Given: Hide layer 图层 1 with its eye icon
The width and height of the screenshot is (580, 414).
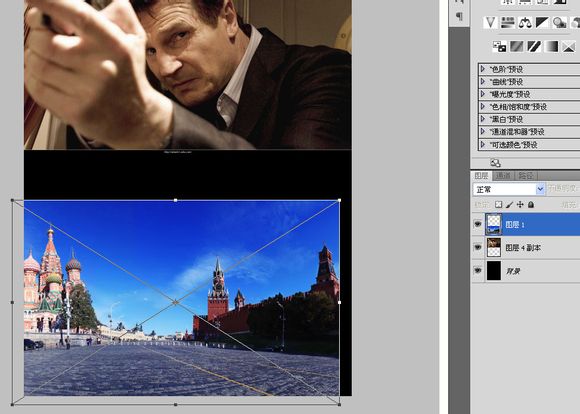Looking at the screenshot, I should coord(478,224).
